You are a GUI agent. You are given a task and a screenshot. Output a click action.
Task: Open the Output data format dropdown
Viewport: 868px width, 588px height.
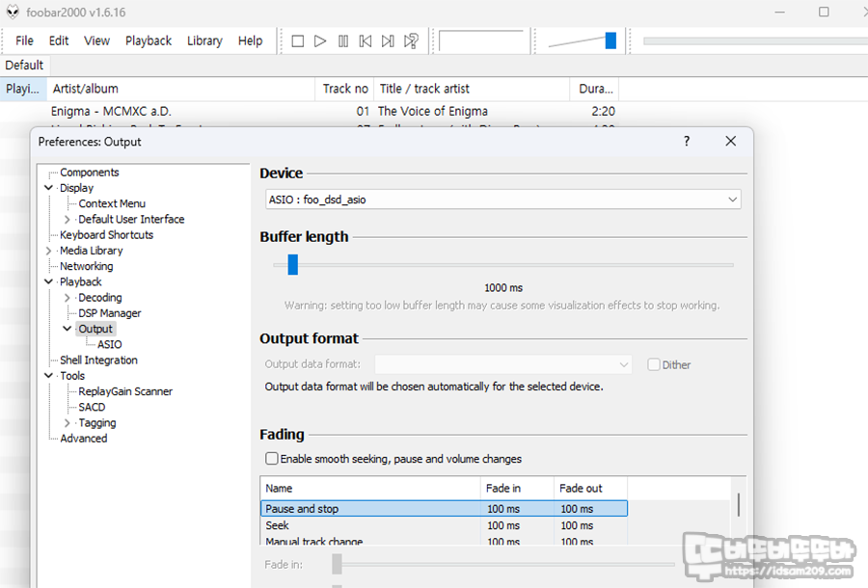coord(503,364)
